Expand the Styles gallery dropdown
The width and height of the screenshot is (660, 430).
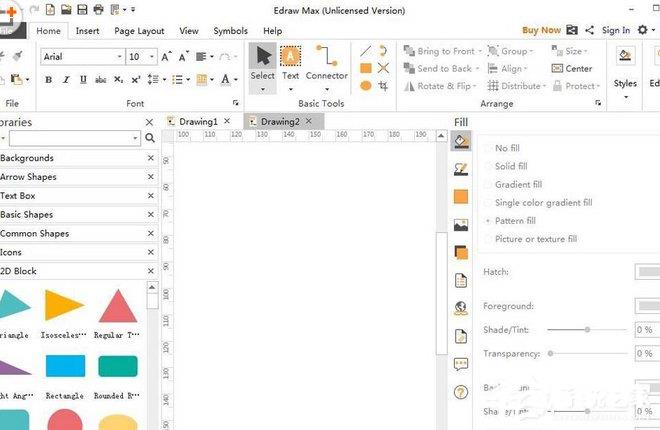[626, 97]
